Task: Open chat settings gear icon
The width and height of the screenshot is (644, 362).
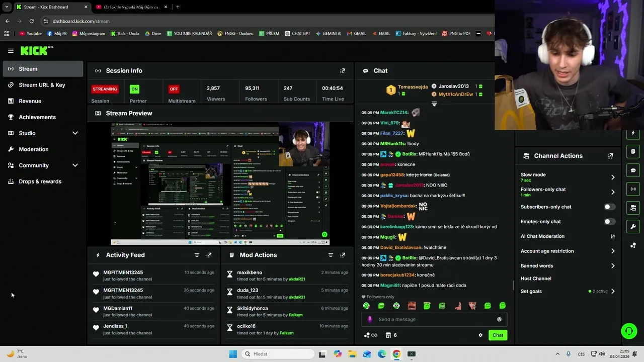Action: coord(480,335)
